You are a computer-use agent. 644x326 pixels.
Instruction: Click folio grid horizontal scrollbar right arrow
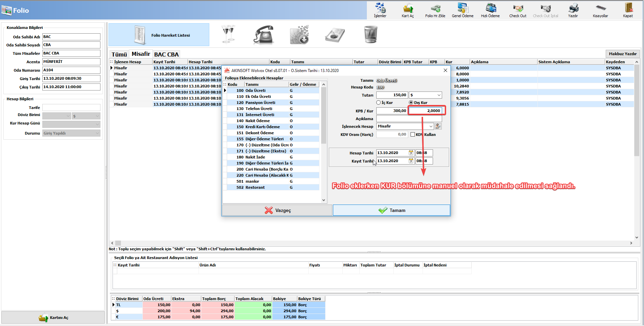(631, 243)
